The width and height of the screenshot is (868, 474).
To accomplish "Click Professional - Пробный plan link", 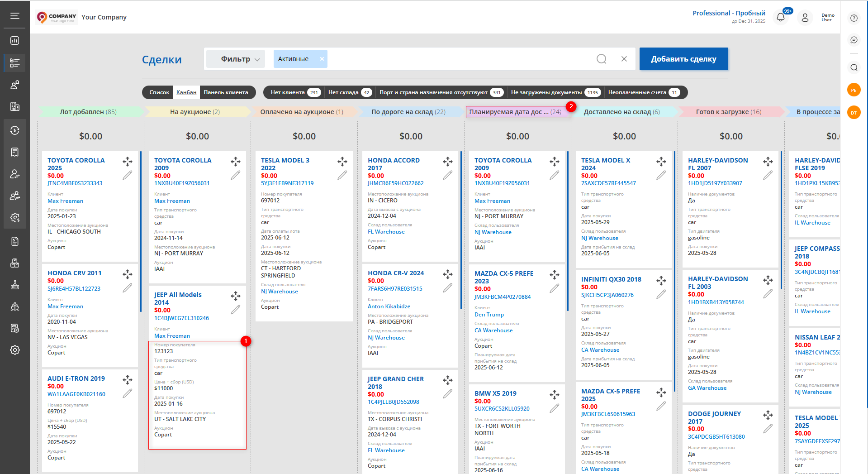I will 729,13.
